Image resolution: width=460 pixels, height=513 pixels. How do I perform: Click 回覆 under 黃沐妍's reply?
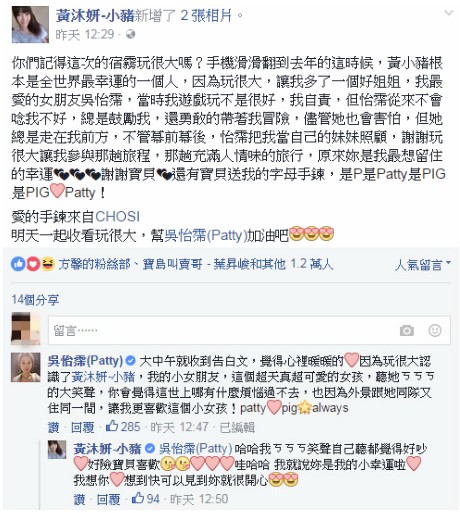(108, 499)
